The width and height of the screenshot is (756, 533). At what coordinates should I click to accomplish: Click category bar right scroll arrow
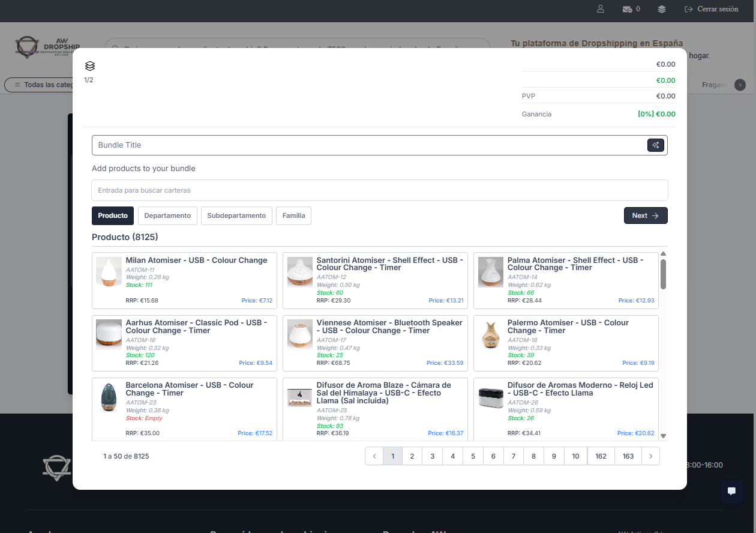click(x=740, y=85)
